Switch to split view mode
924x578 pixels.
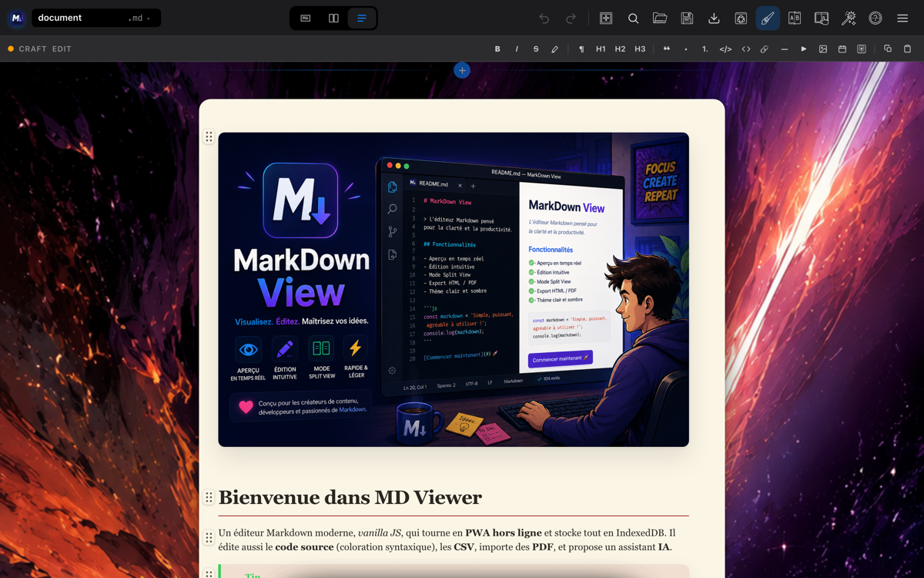[x=333, y=18]
